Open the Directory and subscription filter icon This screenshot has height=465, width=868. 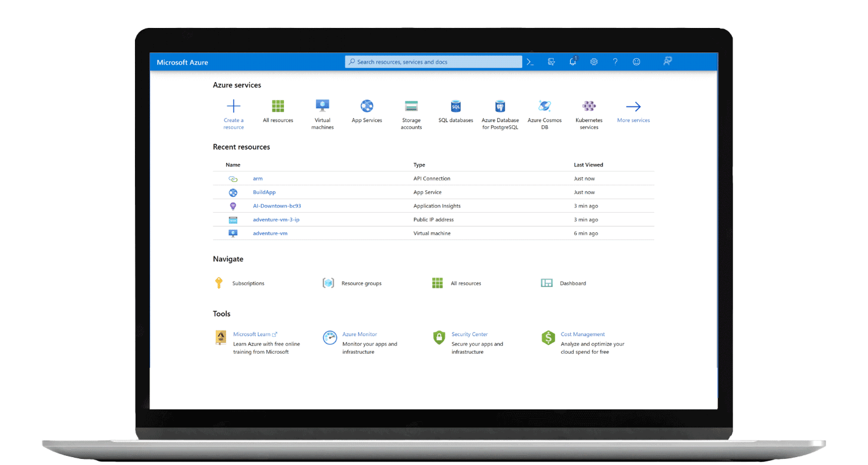(x=551, y=62)
